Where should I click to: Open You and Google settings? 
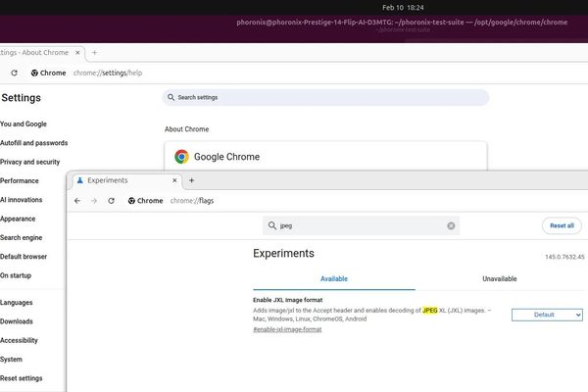point(24,123)
